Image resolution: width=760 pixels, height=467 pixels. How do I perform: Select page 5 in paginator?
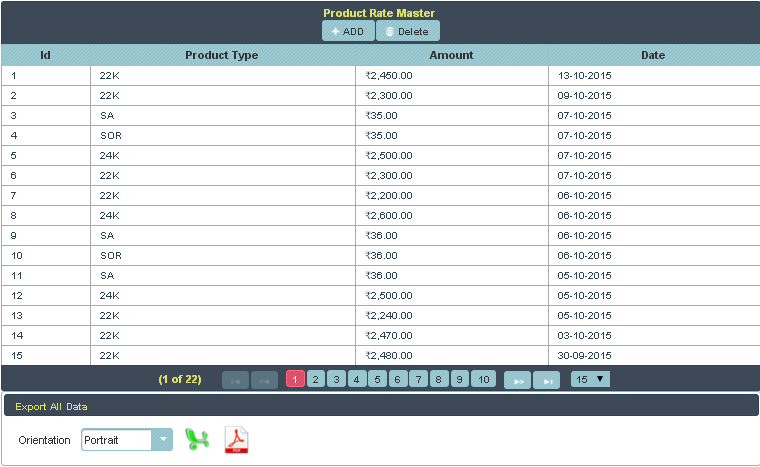click(377, 379)
